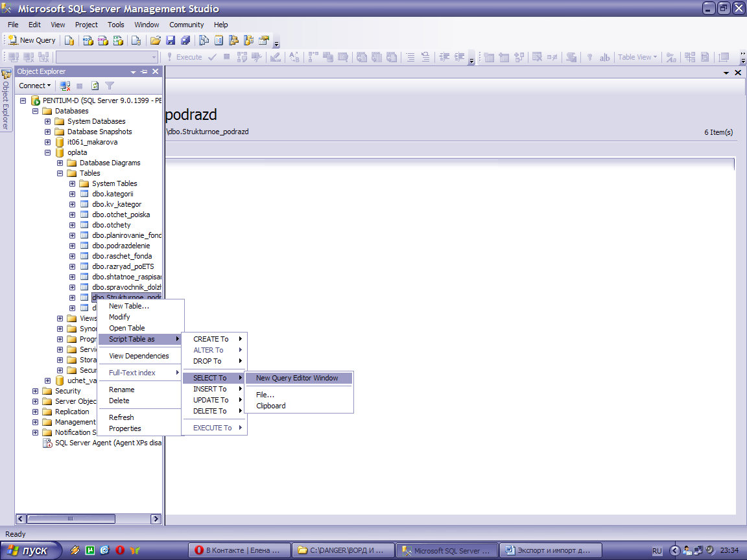Viewport: 747px width, 560px height.
Task: Click View Dependencies in context menu
Action: point(139,356)
